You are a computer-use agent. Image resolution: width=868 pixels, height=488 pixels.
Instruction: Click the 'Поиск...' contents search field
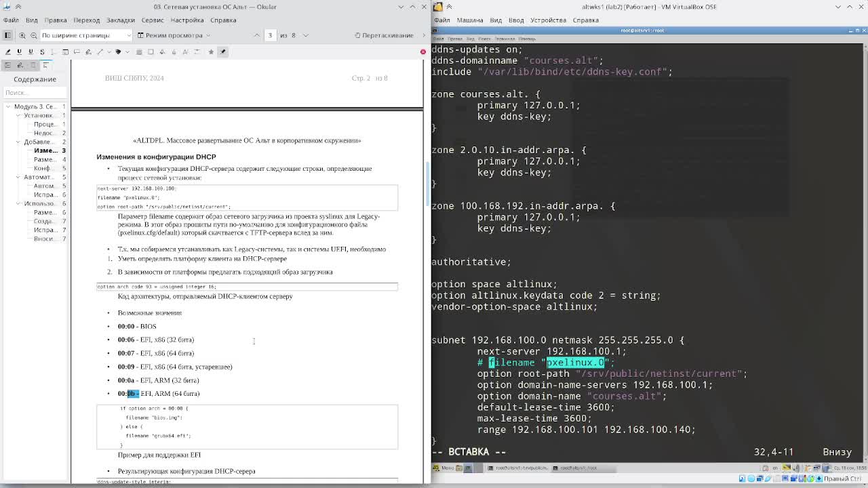pyautogui.click(x=35, y=92)
